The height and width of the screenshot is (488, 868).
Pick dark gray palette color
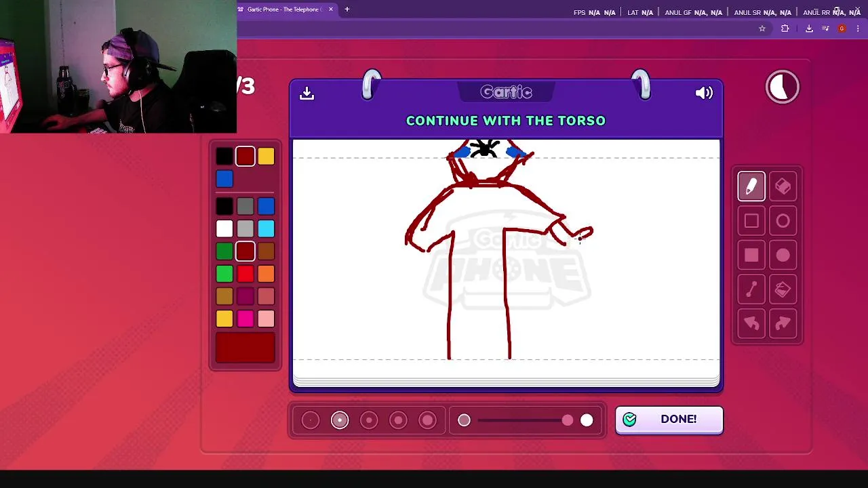245,206
